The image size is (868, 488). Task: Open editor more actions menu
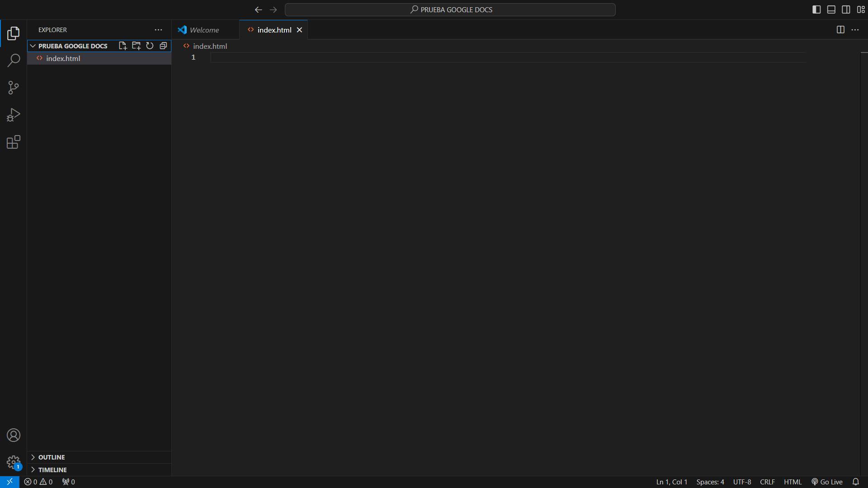coord(855,30)
